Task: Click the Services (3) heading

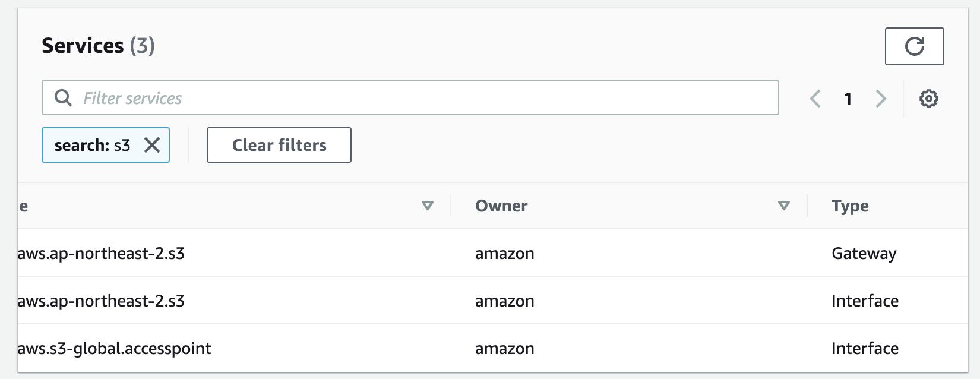Action: tap(98, 46)
